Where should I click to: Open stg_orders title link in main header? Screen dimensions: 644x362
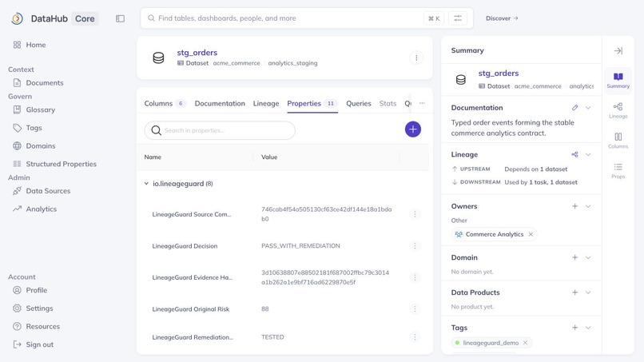(x=197, y=53)
